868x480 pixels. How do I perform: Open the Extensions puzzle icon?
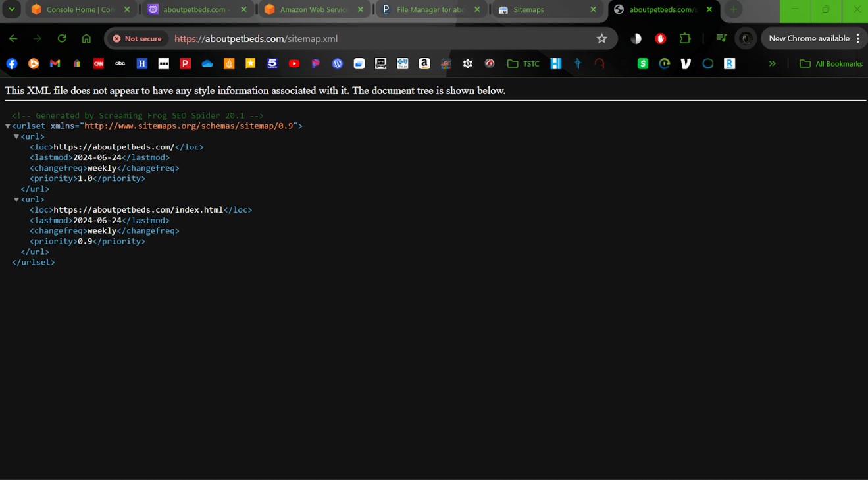click(685, 39)
